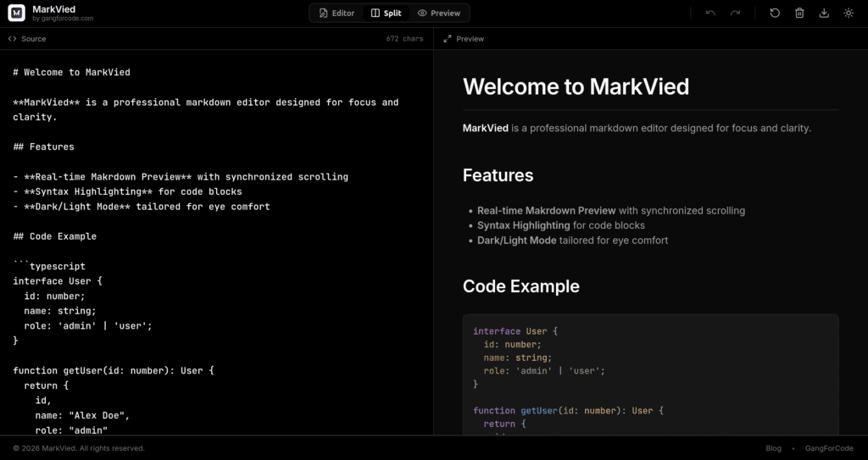The image size is (868, 460).
Task: Click the 'Preview' panel header label
Action: [x=470, y=39]
